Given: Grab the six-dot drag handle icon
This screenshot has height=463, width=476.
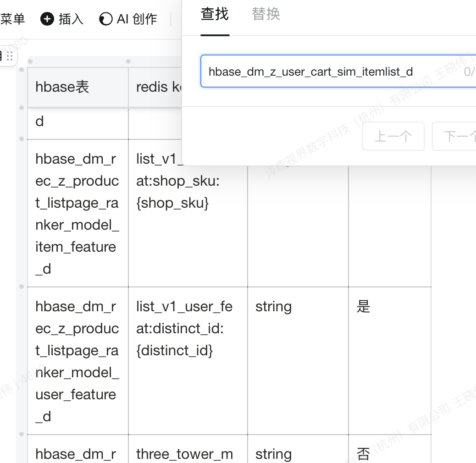Looking at the screenshot, I should (x=10, y=56).
